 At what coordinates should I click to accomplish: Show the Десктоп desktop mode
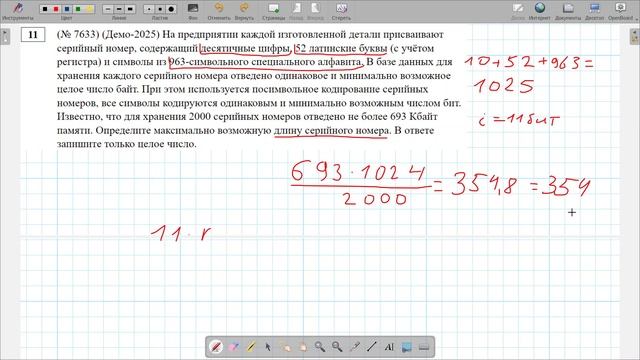pyautogui.click(x=594, y=11)
